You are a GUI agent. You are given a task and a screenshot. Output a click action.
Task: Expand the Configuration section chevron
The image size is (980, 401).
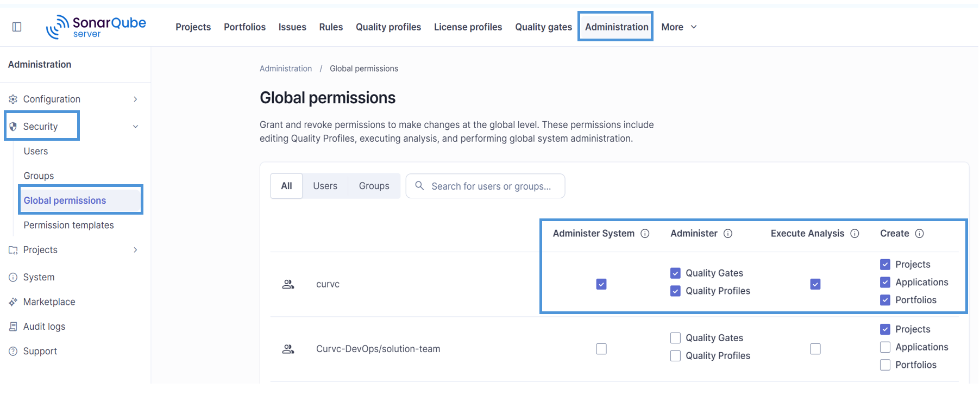point(135,99)
